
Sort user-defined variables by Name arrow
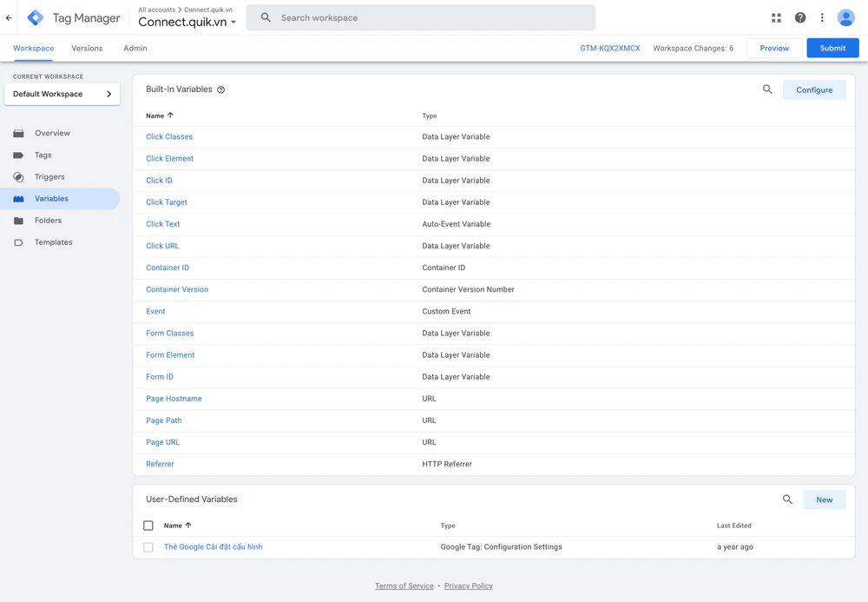(188, 525)
